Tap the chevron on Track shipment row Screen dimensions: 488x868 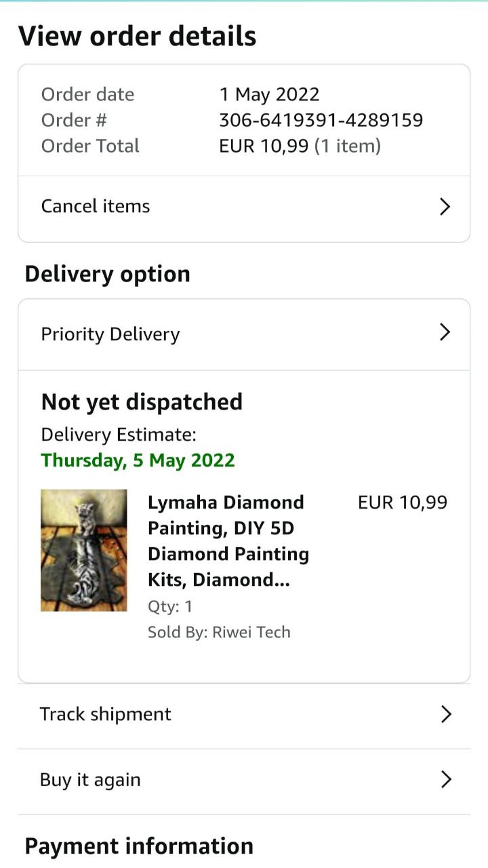[445, 714]
